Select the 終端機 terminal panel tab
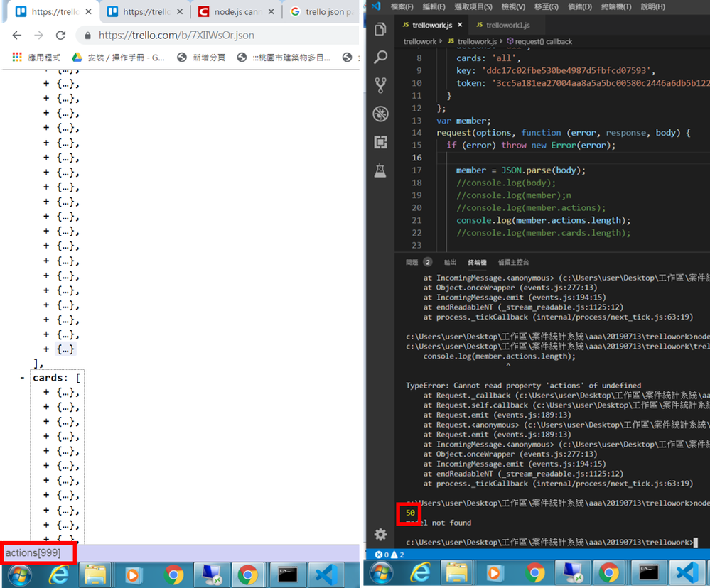 pyautogui.click(x=477, y=262)
